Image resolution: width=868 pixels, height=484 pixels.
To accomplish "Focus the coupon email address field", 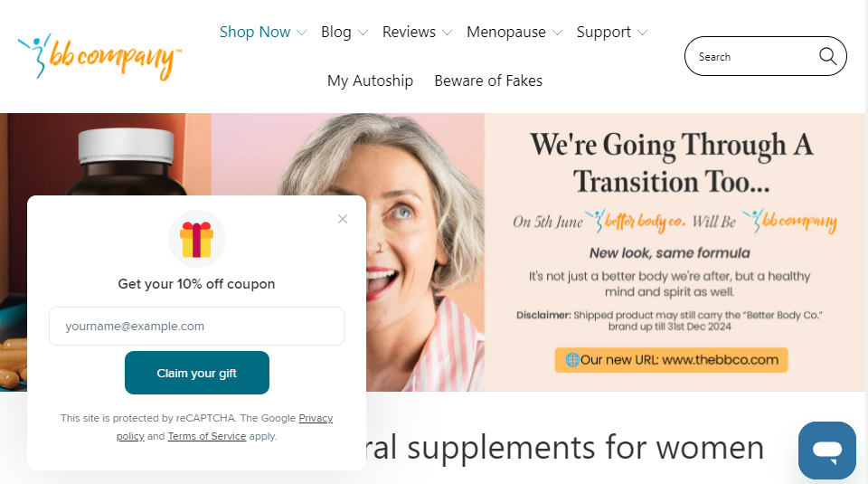I will point(196,327).
